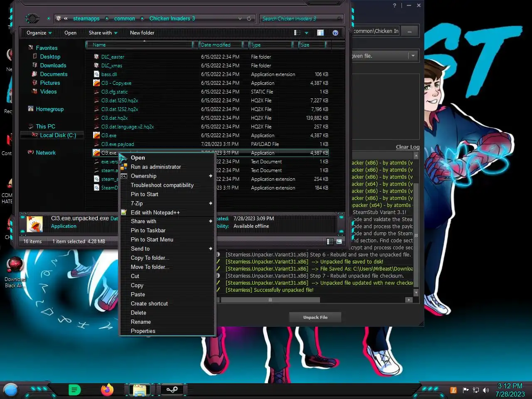Viewport: 532px width, 399px height.
Task: Expand the Ownership submenu
Action: (x=211, y=176)
